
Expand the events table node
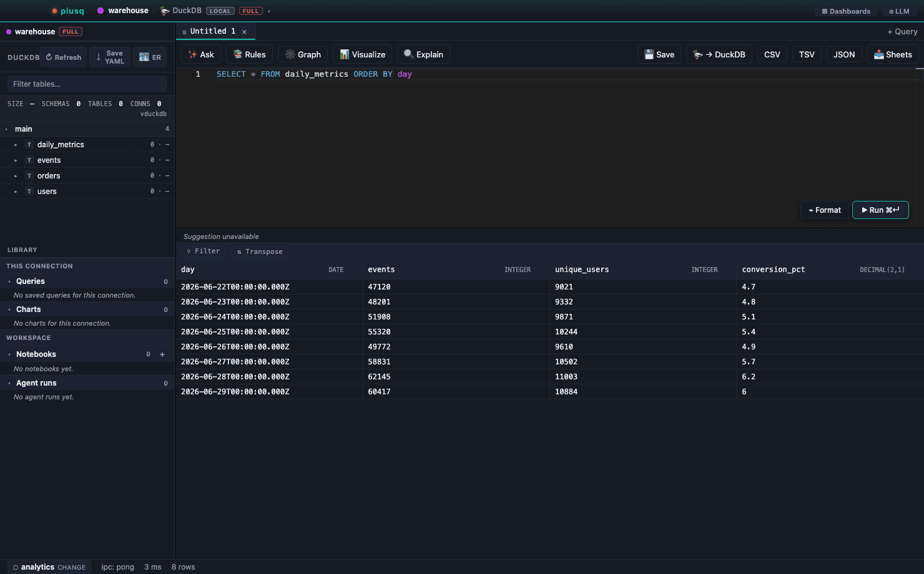16,160
